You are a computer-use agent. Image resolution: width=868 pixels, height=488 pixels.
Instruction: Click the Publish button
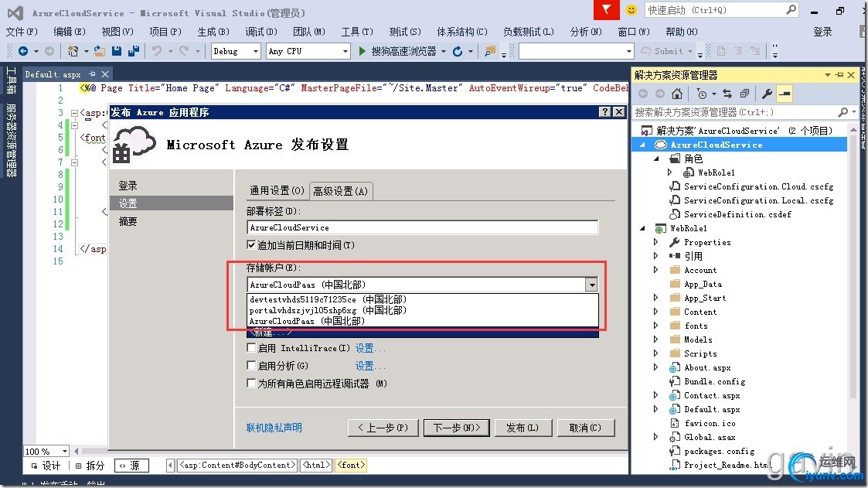coord(522,428)
